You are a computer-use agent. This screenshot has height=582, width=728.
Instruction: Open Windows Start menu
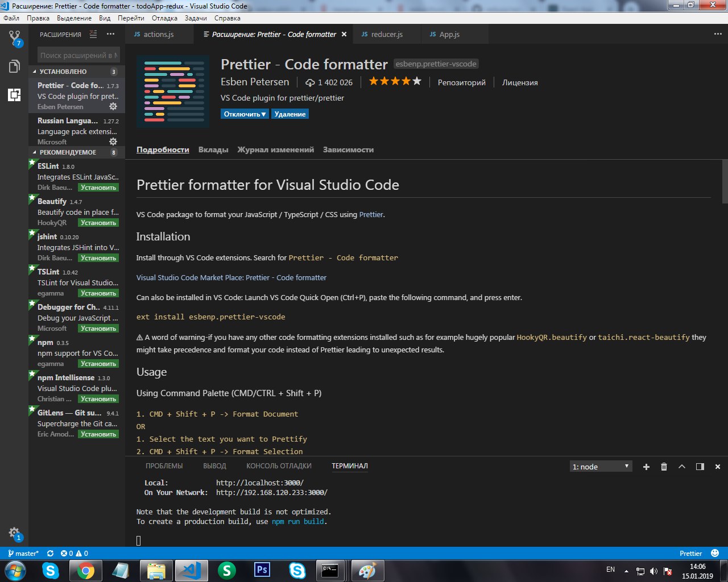tap(15, 570)
